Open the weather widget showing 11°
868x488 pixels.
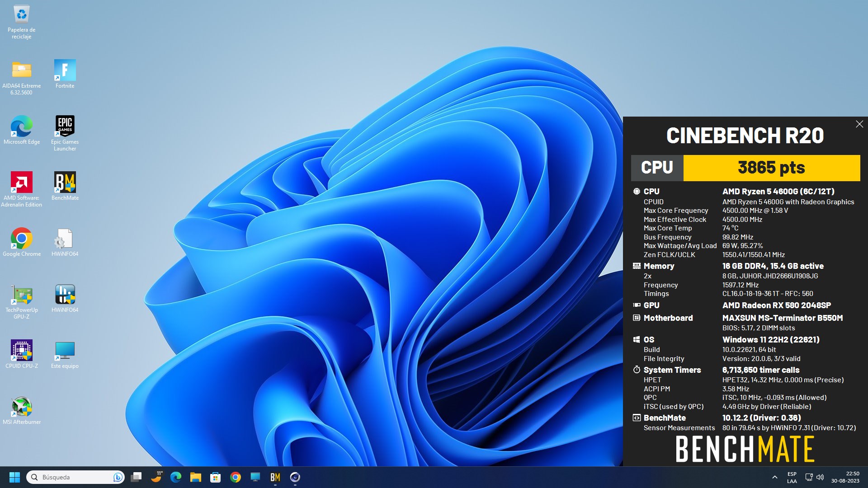click(156, 477)
